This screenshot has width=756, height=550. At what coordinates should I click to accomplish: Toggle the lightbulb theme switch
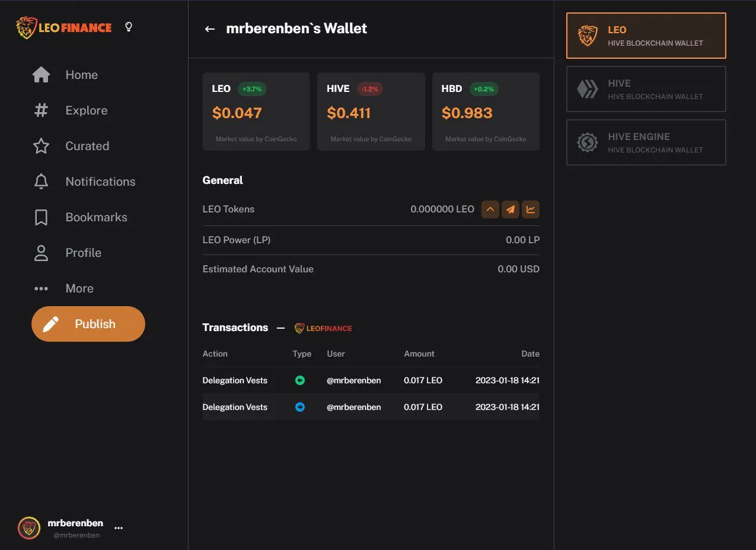click(129, 27)
